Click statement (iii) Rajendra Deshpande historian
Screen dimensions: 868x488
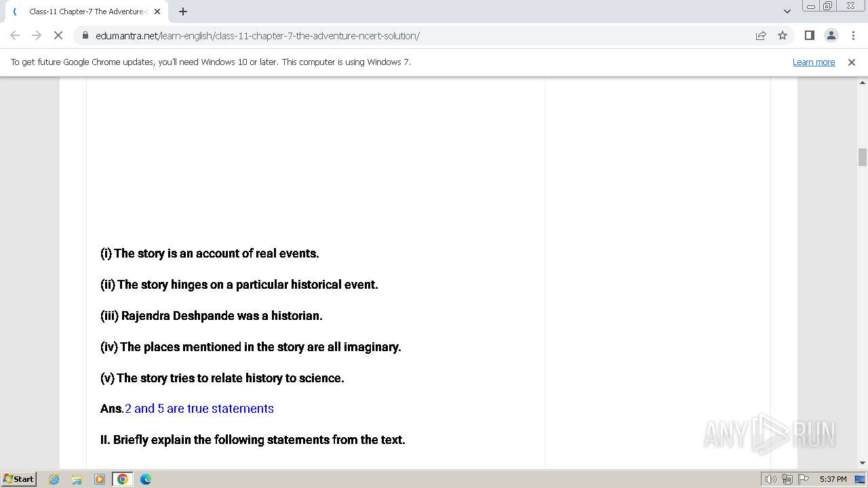212,316
